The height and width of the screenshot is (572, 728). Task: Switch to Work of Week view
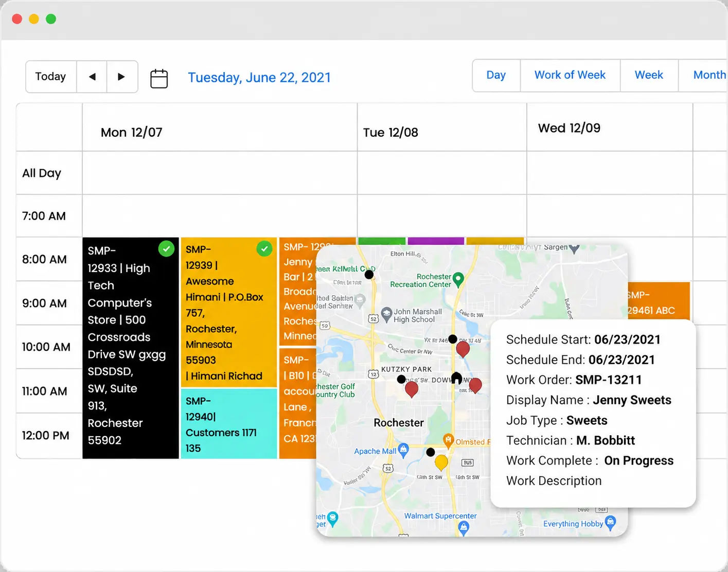point(570,75)
